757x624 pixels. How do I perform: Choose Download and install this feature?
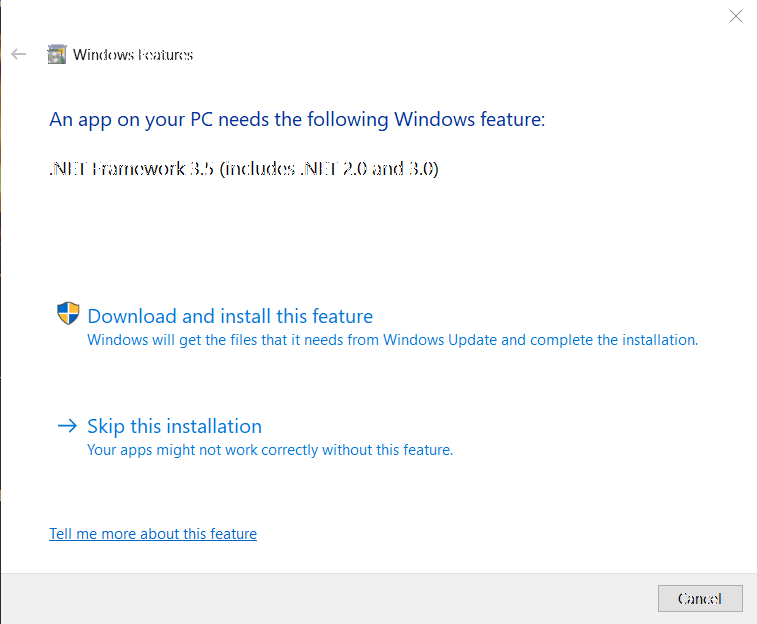tap(230, 316)
